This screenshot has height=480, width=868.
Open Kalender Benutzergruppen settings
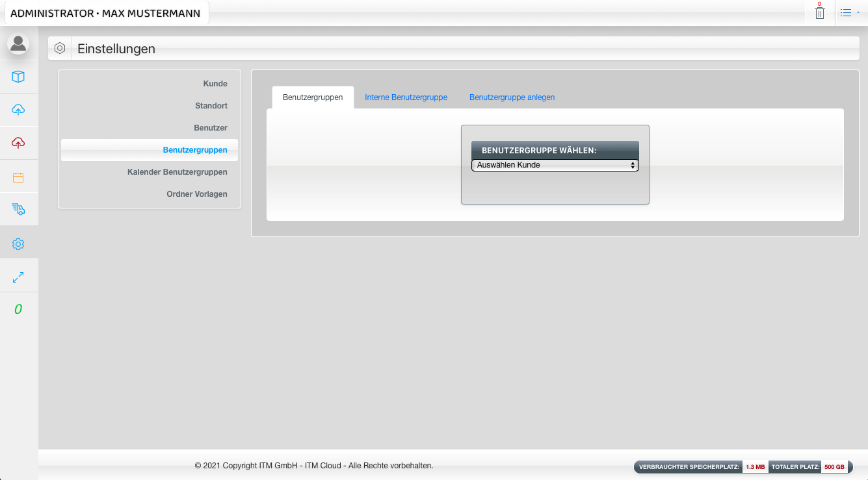tap(177, 172)
